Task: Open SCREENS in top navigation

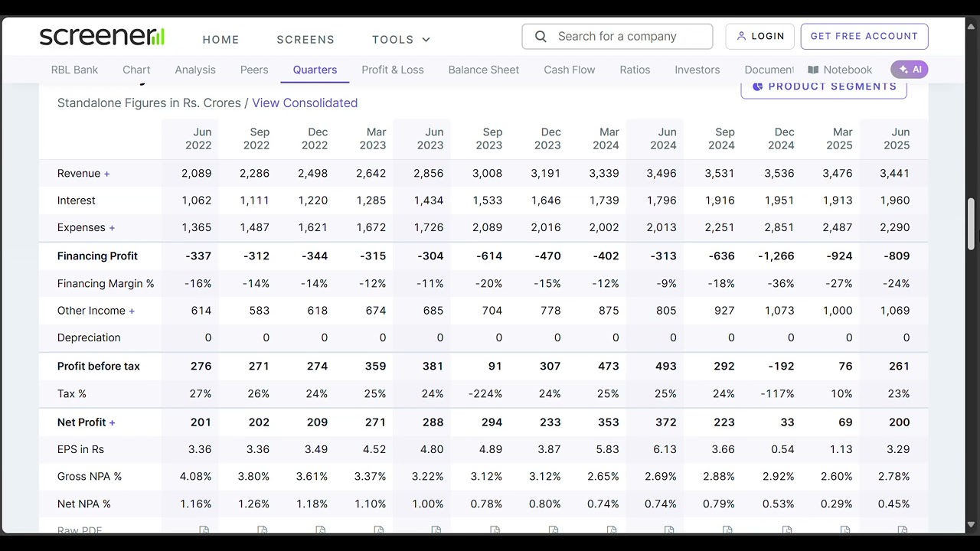Action: coord(305,39)
